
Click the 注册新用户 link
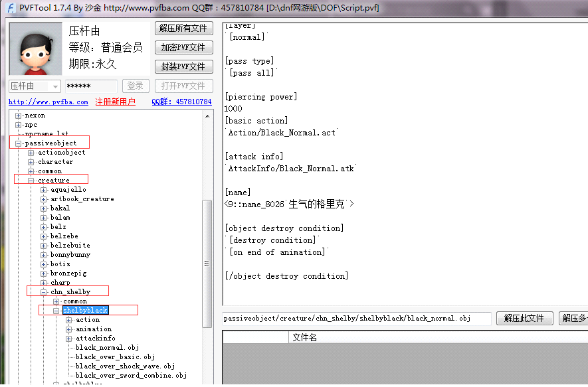point(115,102)
